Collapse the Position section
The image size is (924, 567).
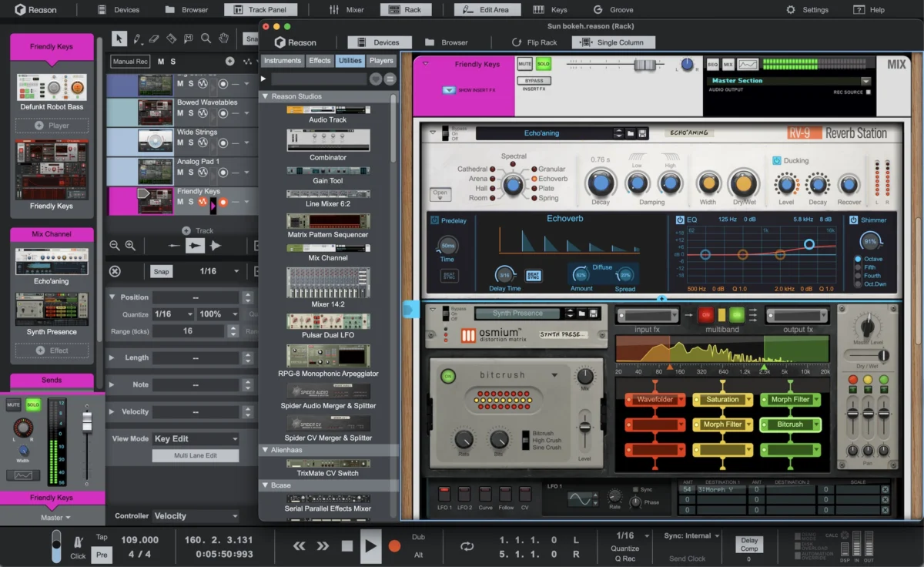[112, 297]
